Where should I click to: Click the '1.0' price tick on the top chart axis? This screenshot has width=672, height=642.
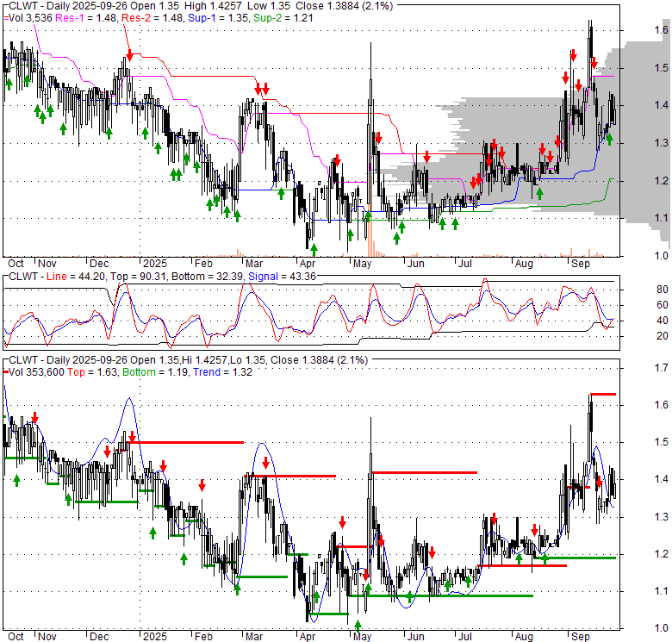[x=662, y=255]
